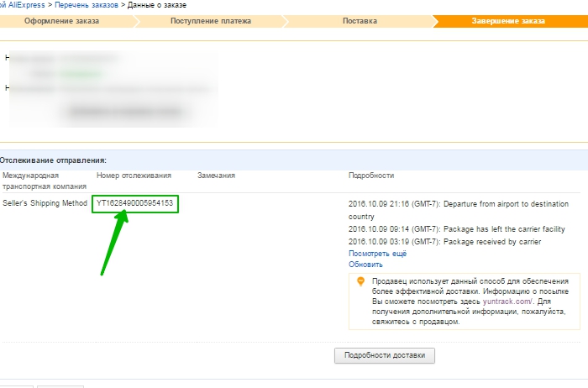
Task: Click the Замечания column header
Action: tap(216, 176)
